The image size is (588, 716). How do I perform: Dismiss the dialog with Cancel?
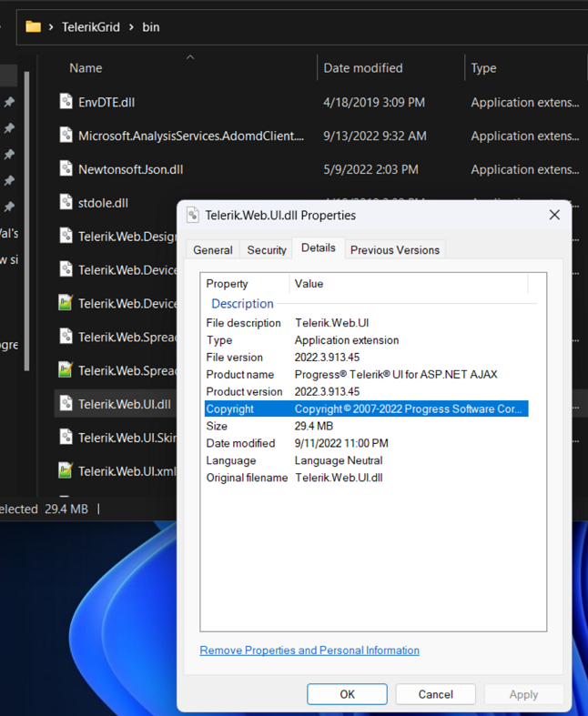point(435,694)
